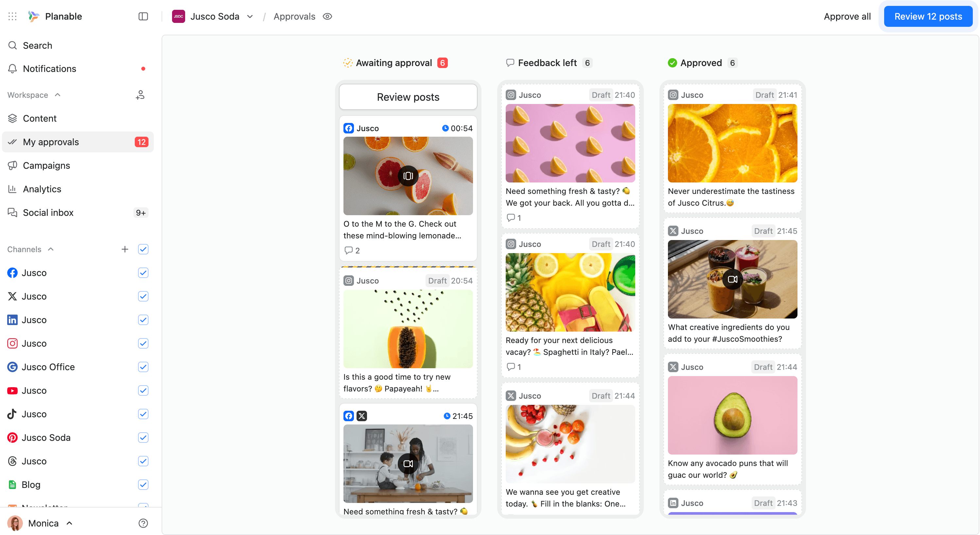Collapse the sidebar panel icon
980x535 pixels.
[x=143, y=16]
